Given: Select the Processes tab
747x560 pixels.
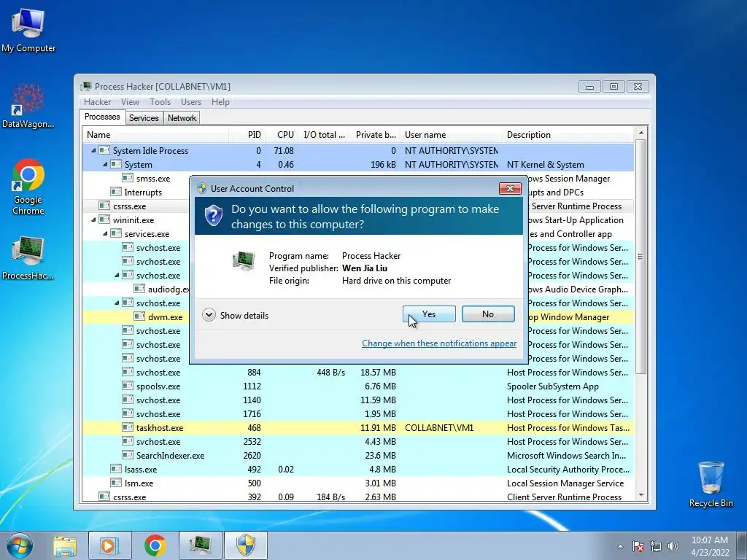Looking at the screenshot, I should 102,117.
